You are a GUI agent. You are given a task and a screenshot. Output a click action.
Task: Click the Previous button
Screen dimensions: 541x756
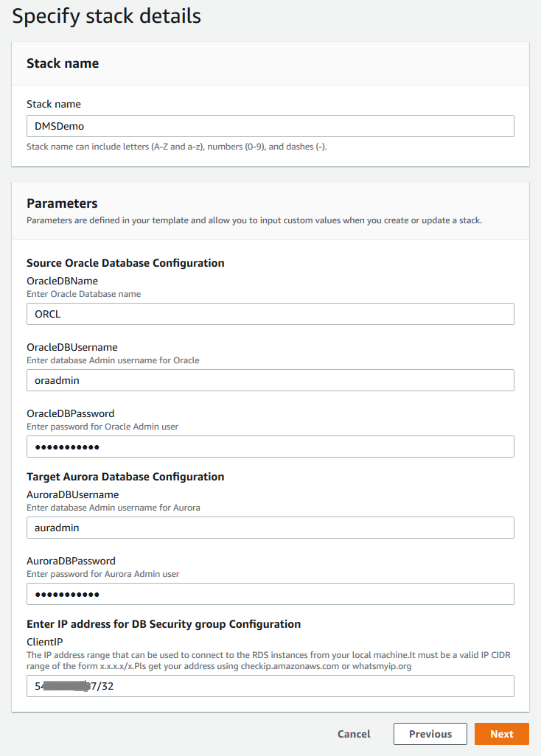pos(430,734)
